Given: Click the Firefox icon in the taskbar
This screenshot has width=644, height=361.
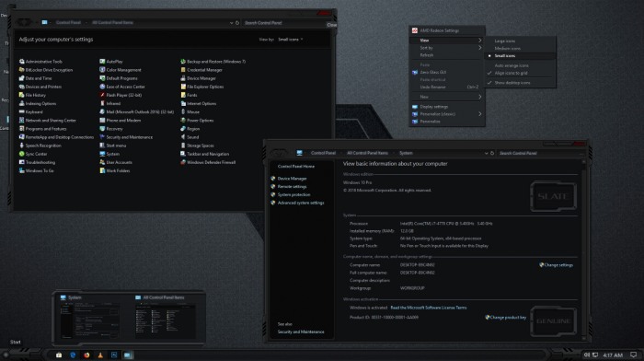Looking at the screenshot, I should 86,355.
